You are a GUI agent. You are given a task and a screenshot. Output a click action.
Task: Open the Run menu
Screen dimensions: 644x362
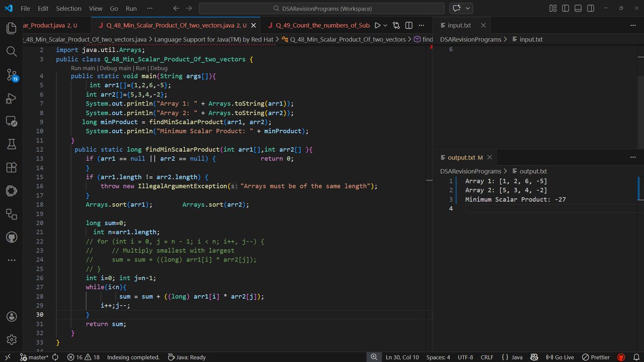pyautogui.click(x=131, y=9)
